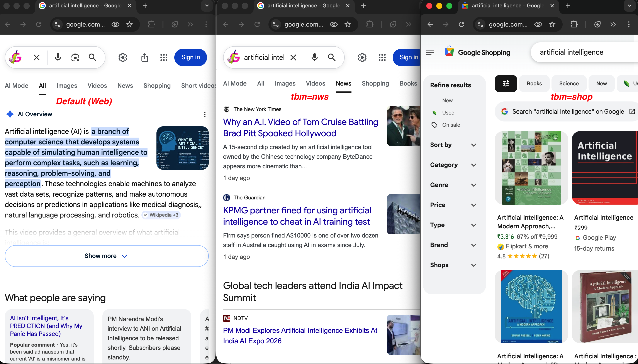The height and width of the screenshot is (364, 638).
Task: Select the New condition filter in Refine results
Action: click(447, 101)
